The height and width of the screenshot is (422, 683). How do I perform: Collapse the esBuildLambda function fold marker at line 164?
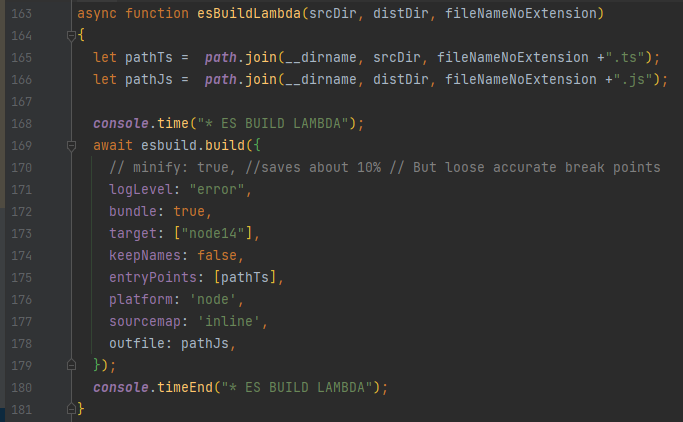(x=71, y=36)
